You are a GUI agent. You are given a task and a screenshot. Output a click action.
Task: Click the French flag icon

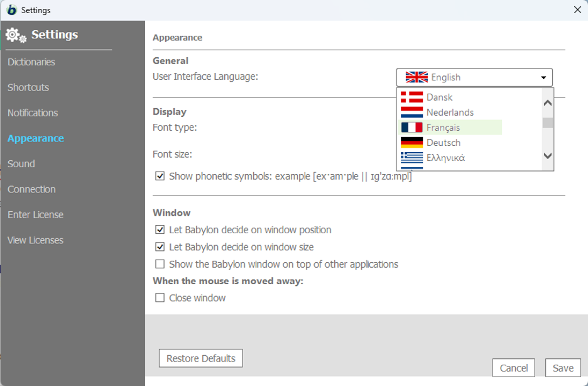(411, 128)
